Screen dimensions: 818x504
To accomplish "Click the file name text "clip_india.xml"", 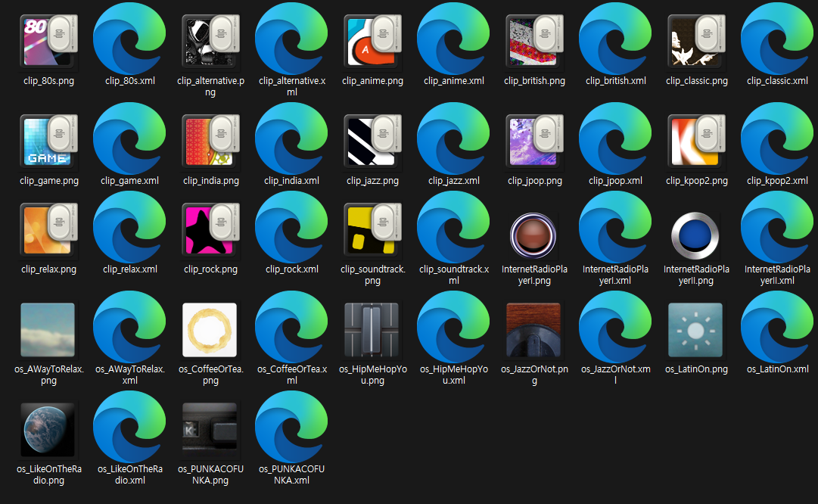I will click(291, 181).
